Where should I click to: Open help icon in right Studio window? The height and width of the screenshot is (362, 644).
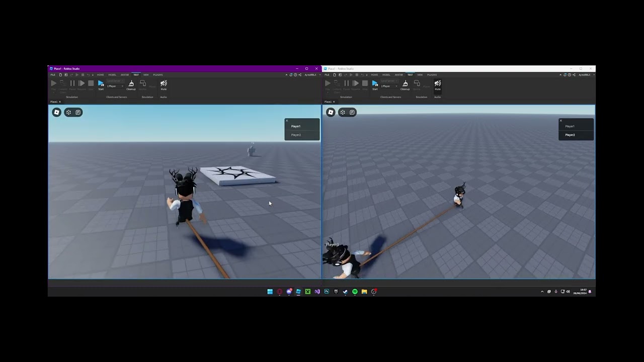click(x=569, y=75)
